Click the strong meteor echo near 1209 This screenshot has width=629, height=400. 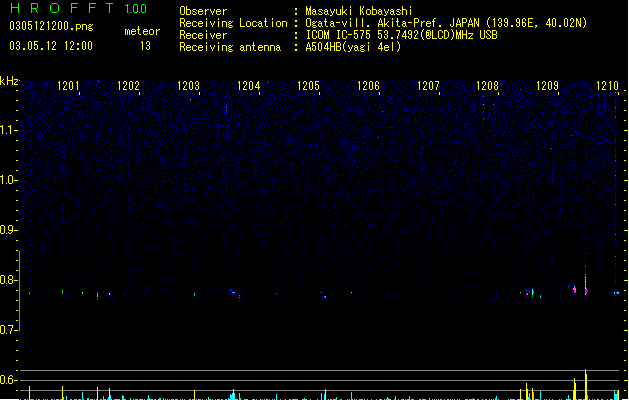(x=586, y=290)
